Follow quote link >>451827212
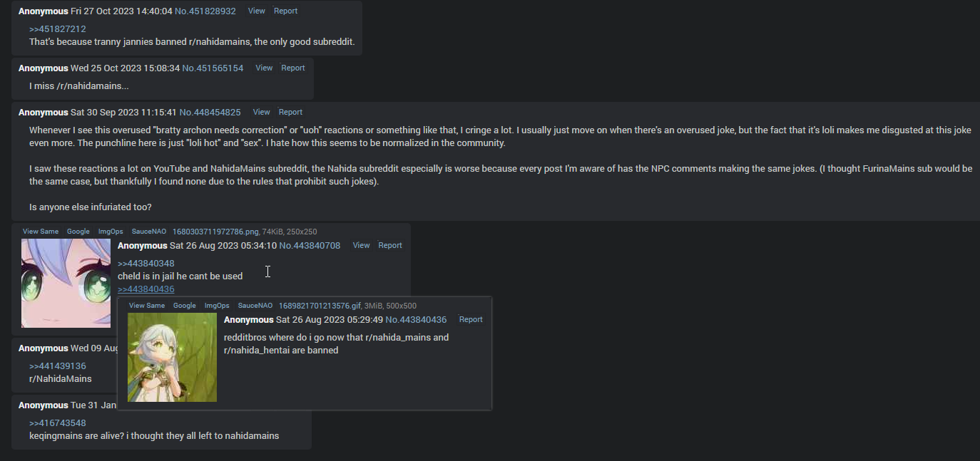The width and height of the screenshot is (980, 461). 58,29
